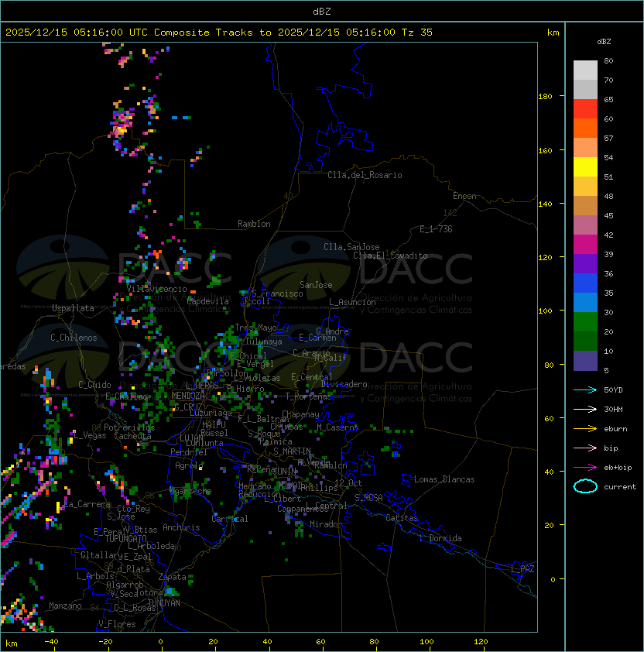Pick the light orange 57–54 dBZ swatch
The width and height of the screenshot is (644, 652).
(585, 148)
